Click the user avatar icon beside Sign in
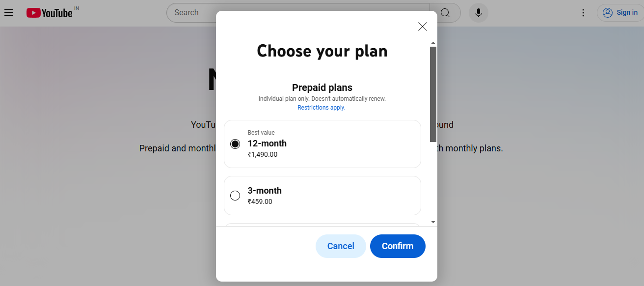The image size is (644, 286). coord(608,13)
